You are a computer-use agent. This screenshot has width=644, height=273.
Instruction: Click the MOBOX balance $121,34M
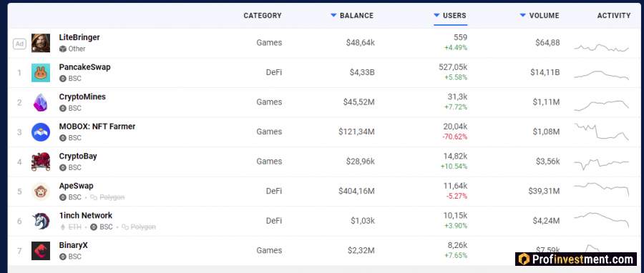(356, 131)
